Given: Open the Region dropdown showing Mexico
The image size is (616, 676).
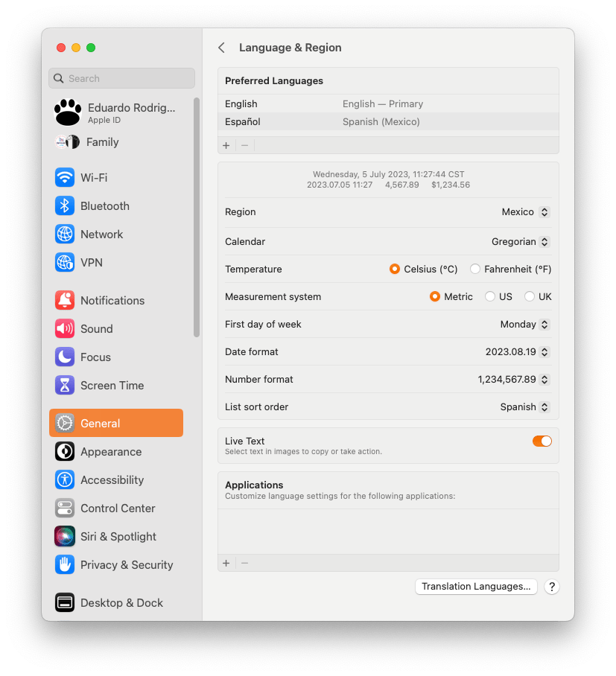Looking at the screenshot, I should click(526, 212).
